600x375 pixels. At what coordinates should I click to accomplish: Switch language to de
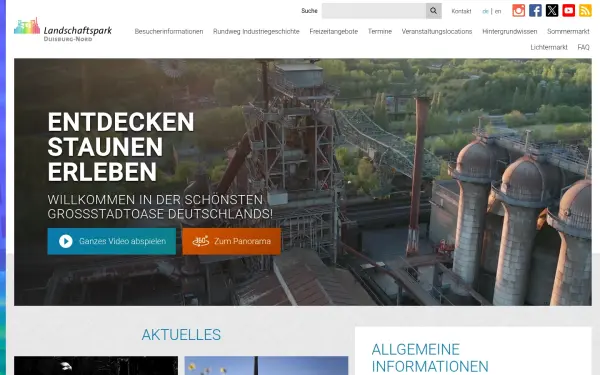tap(485, 11)
